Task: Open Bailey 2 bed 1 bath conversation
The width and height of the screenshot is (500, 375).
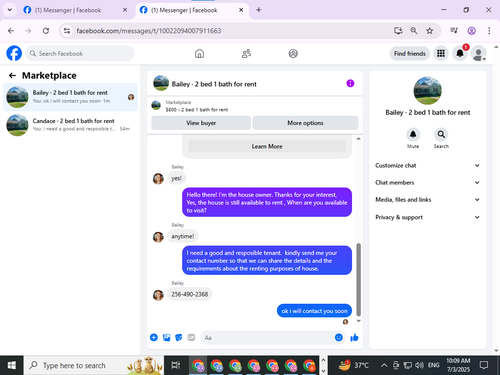Action: [x=70, y=97]
